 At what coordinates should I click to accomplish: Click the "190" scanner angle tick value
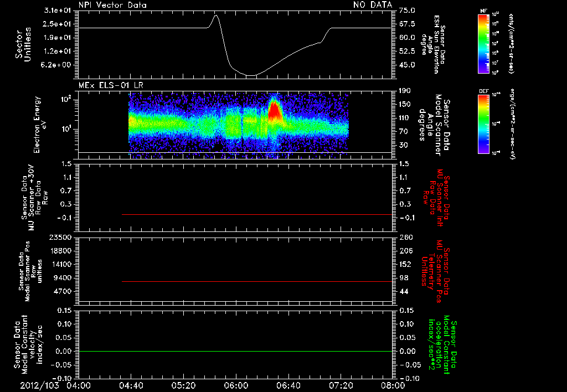pos(405,91)
